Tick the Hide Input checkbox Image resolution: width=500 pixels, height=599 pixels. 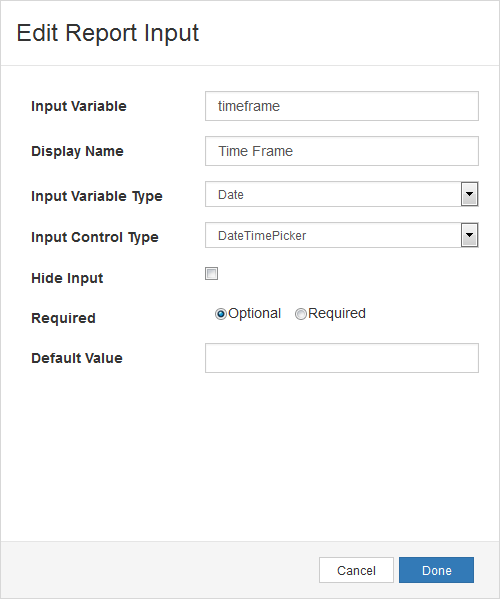[x=211, y=274]
